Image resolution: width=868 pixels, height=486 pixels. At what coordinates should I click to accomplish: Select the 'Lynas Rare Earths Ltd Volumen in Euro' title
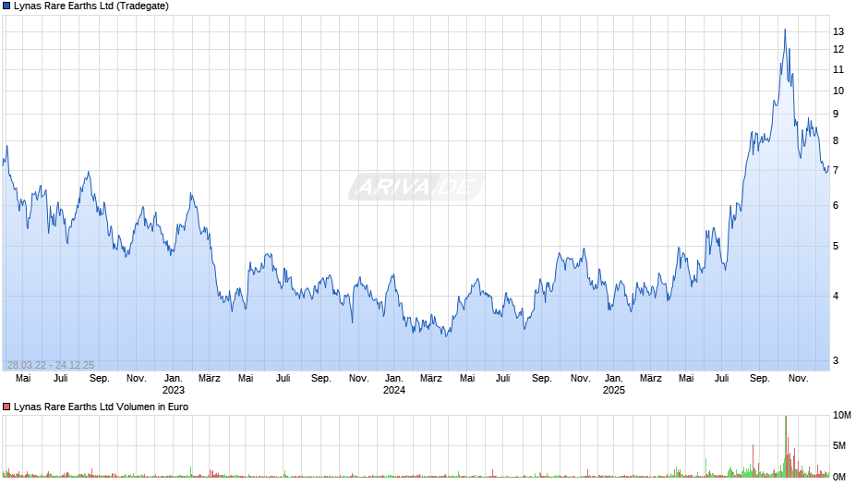tap(101, 407)
